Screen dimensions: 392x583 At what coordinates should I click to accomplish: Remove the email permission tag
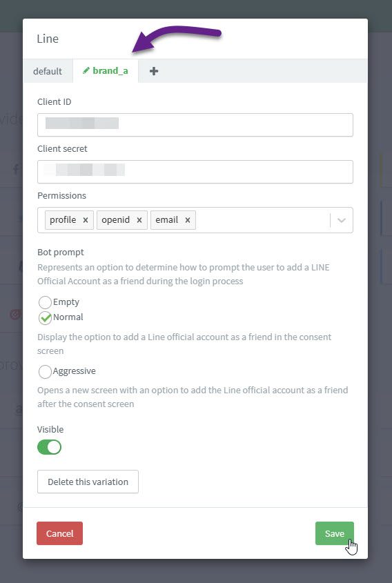point(188,220)
